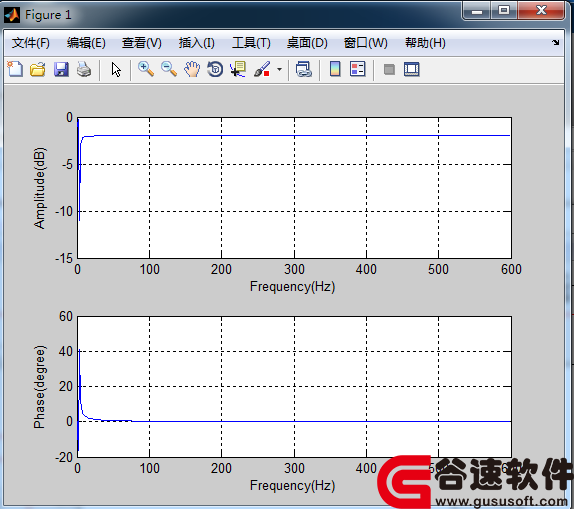Print the figure with the printer icon
This screenshot has width=574, height=509.
tap(84, 69)
